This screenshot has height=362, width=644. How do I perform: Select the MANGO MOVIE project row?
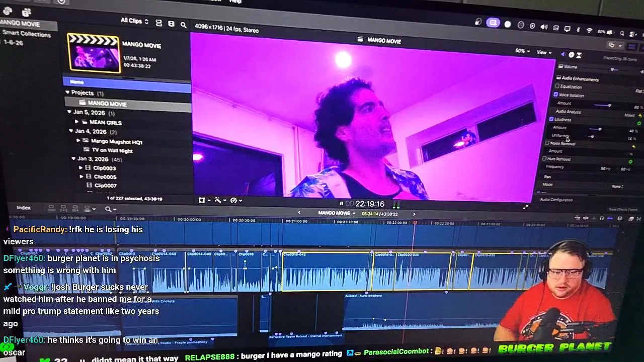(x=128, y=103)
